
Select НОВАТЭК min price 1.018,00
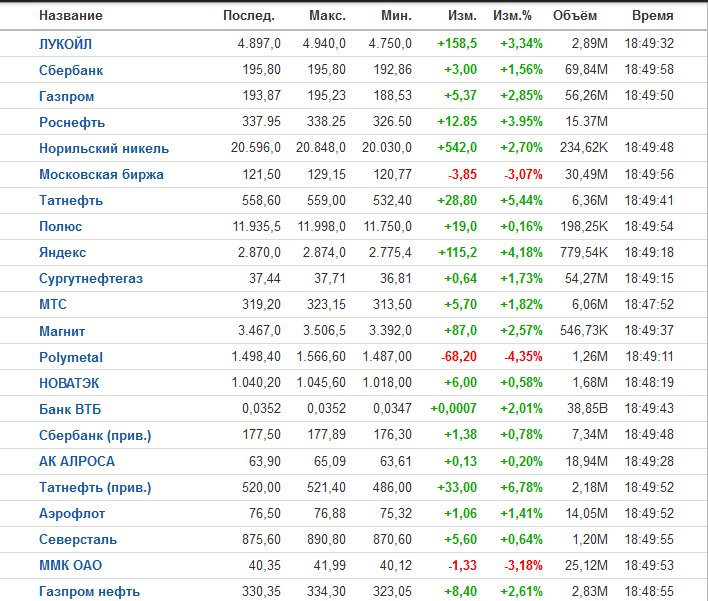387,382
